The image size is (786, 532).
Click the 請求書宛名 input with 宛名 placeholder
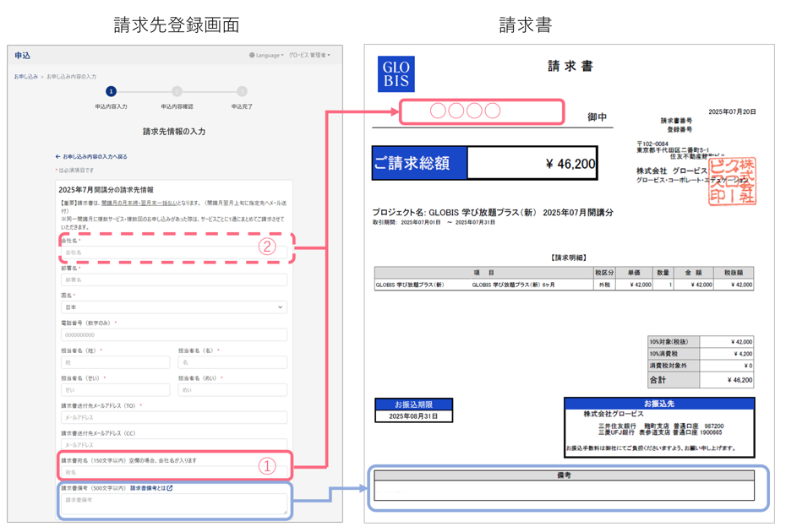tap(174, 472)
